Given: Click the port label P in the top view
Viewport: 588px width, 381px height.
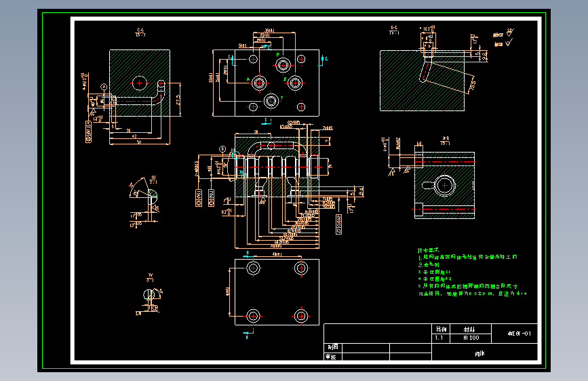Looking at the screenshot, I should [278, 55].
